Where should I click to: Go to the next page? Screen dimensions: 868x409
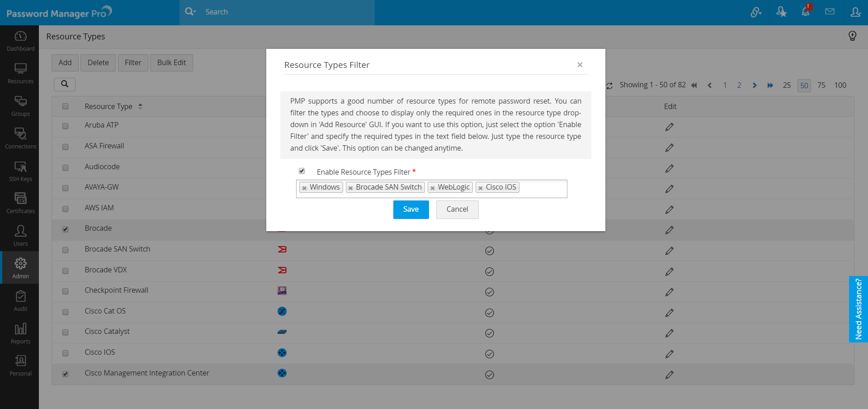[x=755, y=86]
